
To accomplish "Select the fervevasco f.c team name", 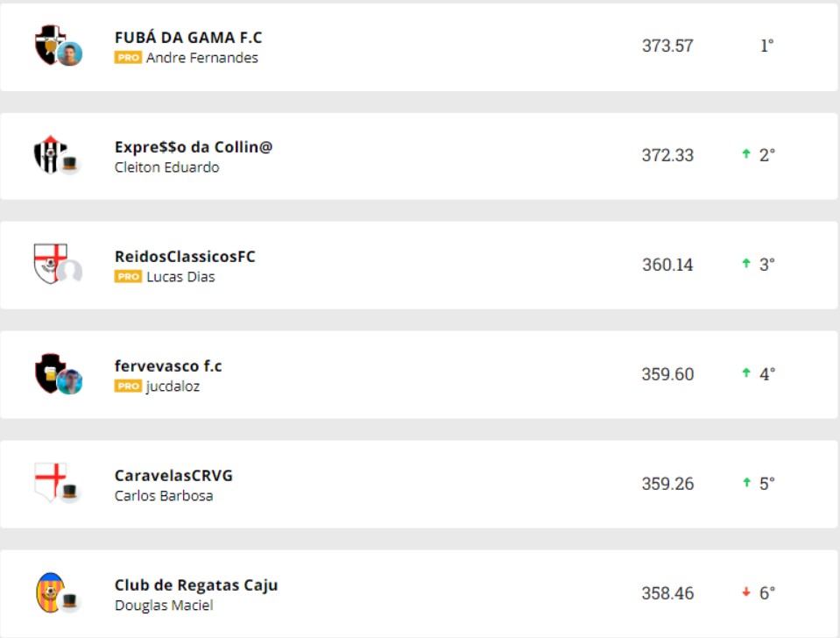I will click(168, 366).
